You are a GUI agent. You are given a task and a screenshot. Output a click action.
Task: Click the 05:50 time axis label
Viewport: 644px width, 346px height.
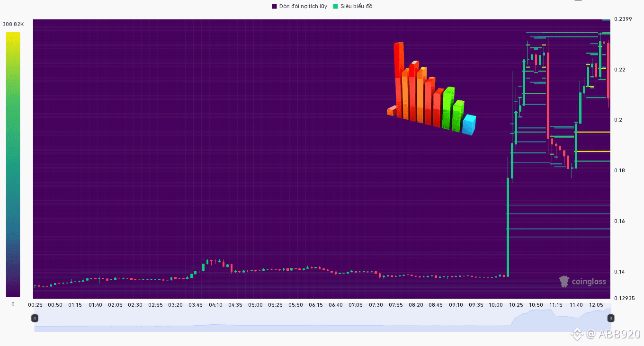click(295, 305)
